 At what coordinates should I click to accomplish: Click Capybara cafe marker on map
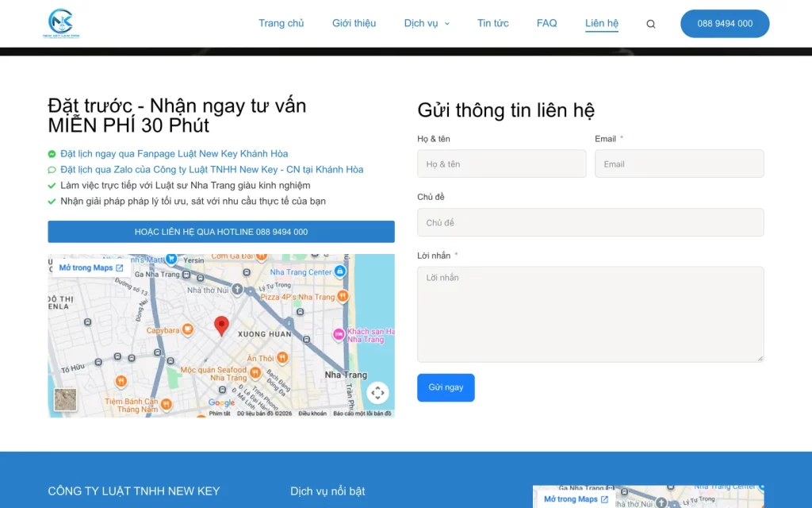click(x=187, y=329)
